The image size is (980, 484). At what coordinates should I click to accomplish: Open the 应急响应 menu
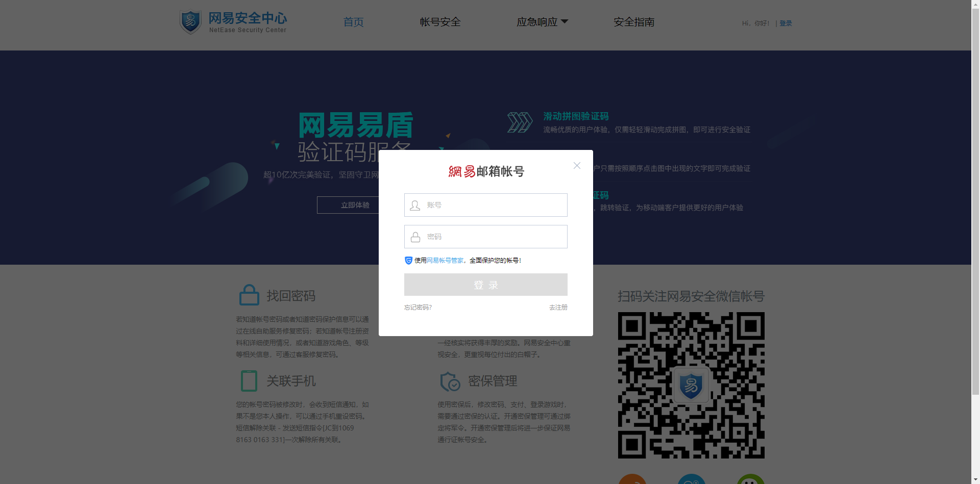pyautogui.click(x=537, y=22)
